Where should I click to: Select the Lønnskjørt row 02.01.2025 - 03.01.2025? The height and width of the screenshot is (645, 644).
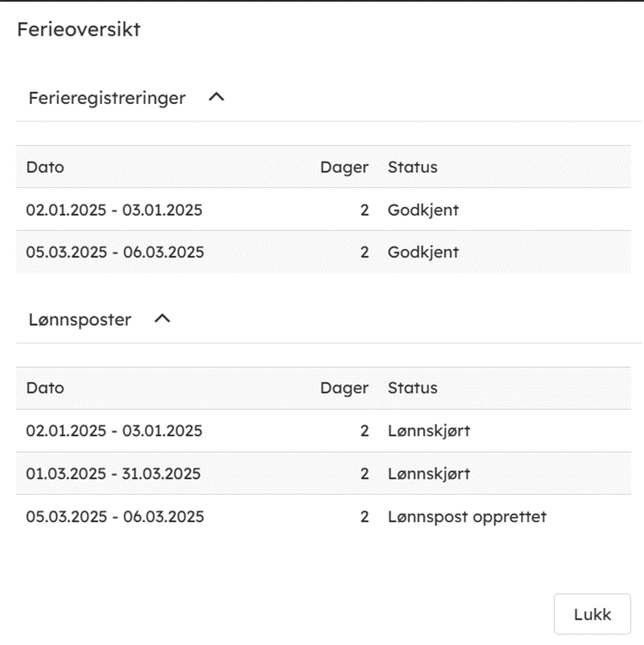pos(114,431)
